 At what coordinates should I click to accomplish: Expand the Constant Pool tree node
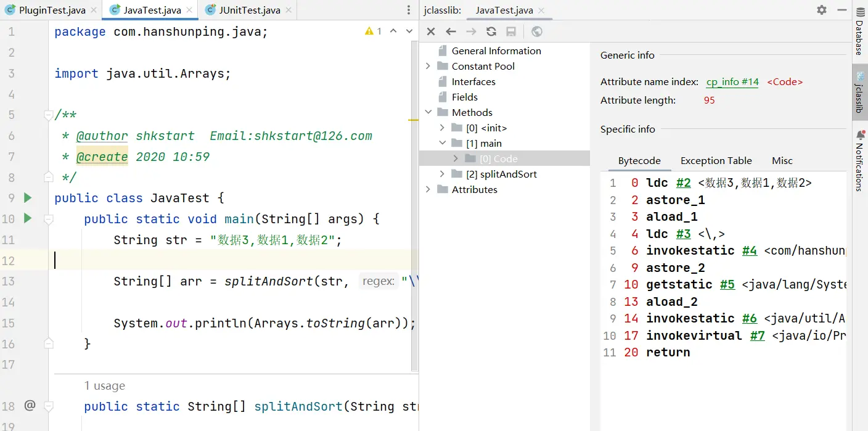pos(428,66)
